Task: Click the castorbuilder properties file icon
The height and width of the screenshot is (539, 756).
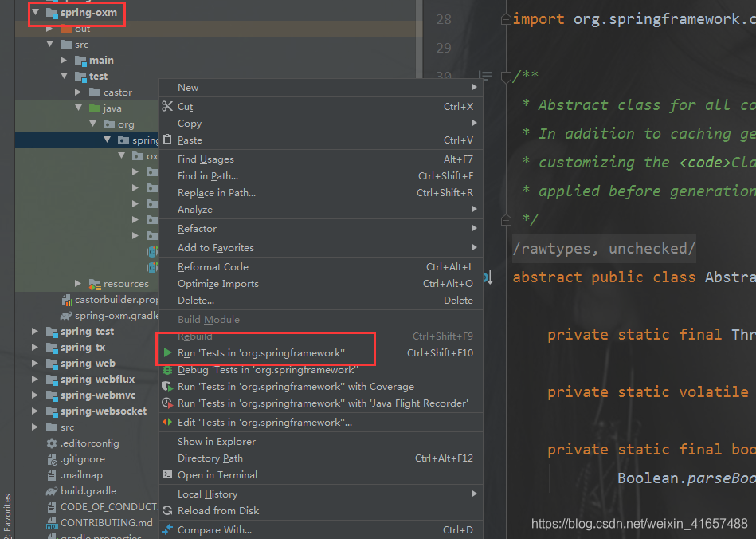Action: pos(67,300)
